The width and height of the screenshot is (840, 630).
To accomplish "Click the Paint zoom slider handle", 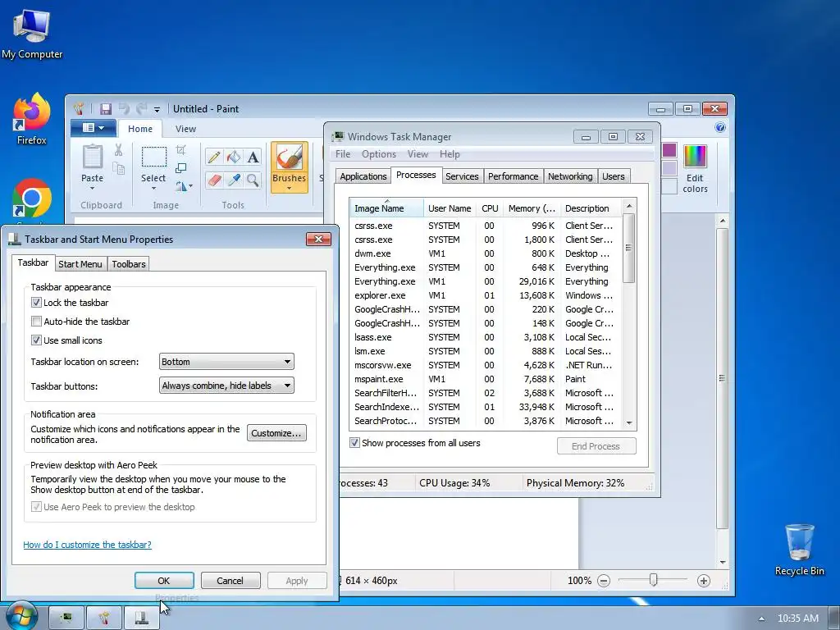I will pos(653,580).
